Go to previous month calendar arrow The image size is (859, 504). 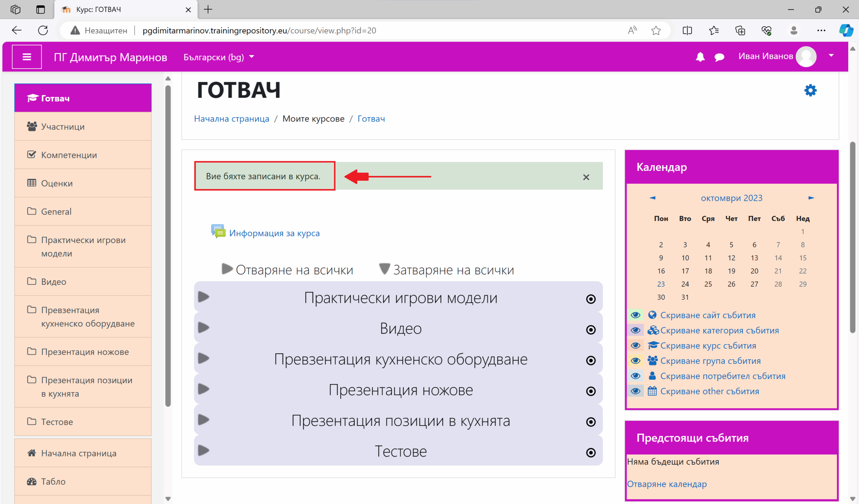pos(652,198)
